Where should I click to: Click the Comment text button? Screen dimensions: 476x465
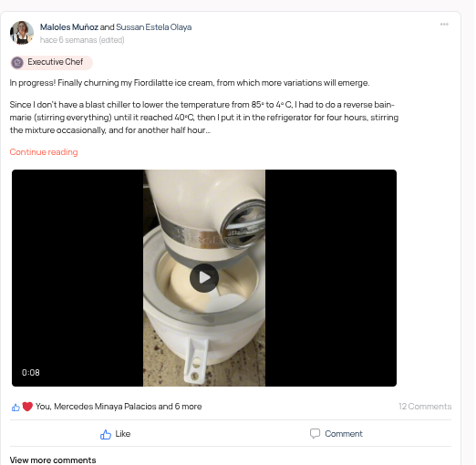[x=344, y=434]
